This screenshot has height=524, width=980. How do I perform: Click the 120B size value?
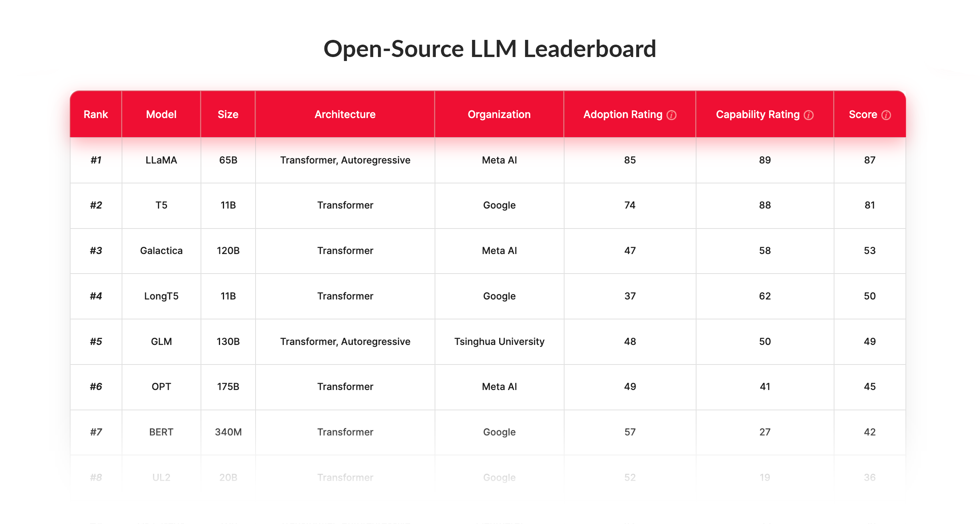pos(228,250)
